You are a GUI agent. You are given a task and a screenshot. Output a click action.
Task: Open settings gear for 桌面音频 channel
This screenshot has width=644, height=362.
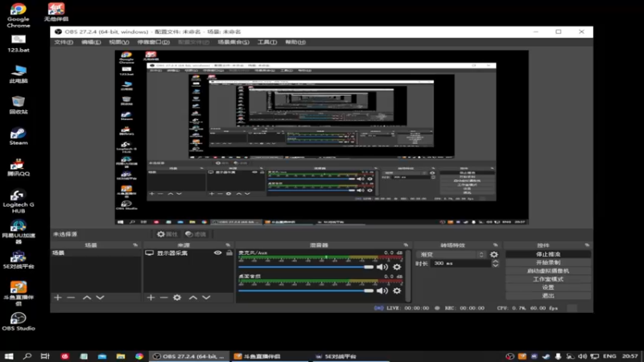pos(397,290)
